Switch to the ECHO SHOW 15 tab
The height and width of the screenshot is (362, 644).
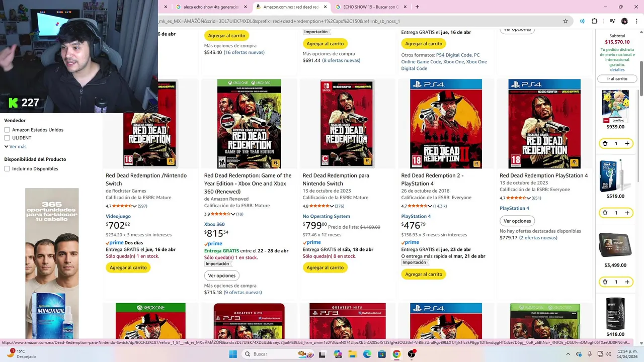[x=370, y=7]
